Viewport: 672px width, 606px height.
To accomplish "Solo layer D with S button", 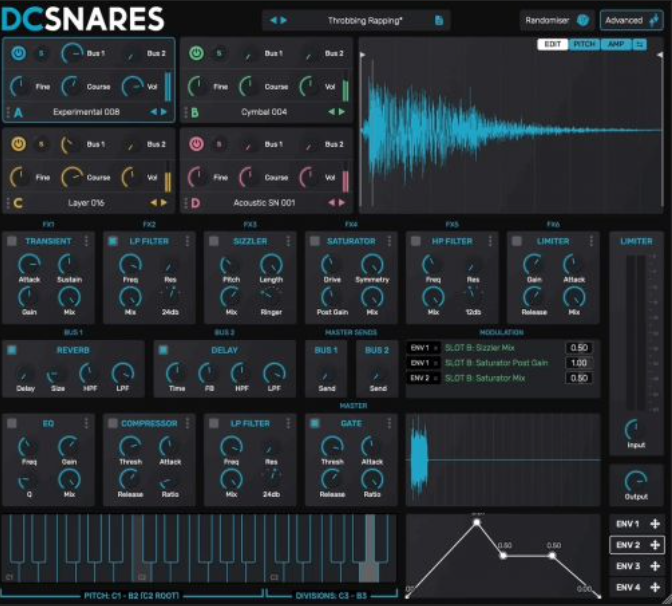I will pyautogui.click(x=219, y=144).
